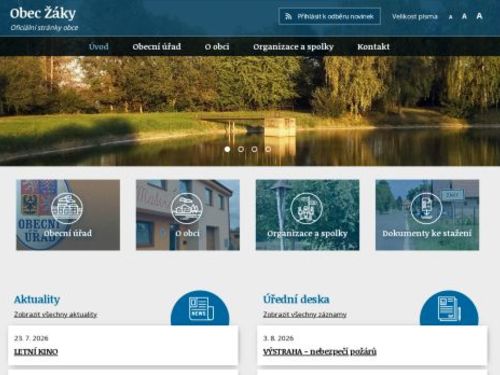Open the Obecní úřad tile caption
The height and width of the screenshot is (375, 500).
coord(68,233)
